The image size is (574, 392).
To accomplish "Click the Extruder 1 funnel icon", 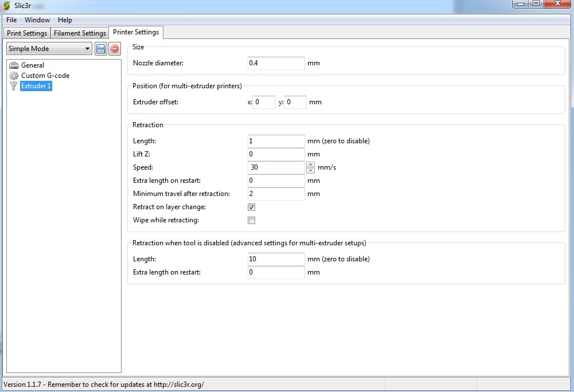I will (14, 86).
